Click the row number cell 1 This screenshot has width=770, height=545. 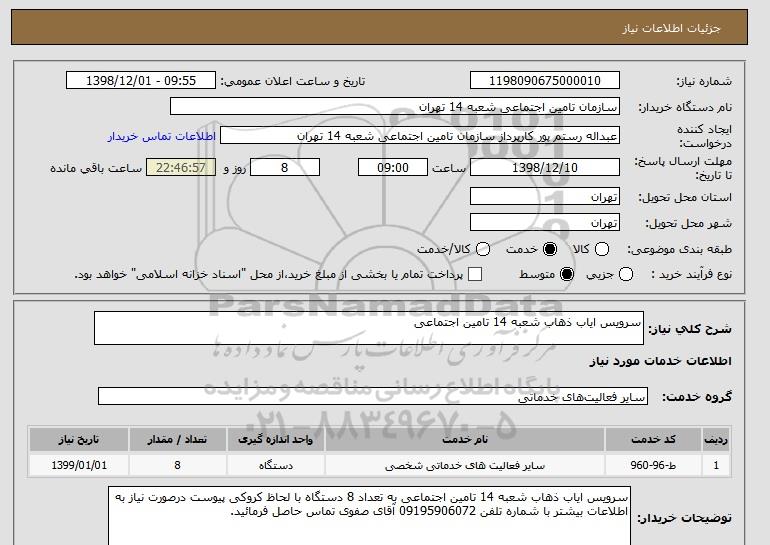tap(716, 465)
